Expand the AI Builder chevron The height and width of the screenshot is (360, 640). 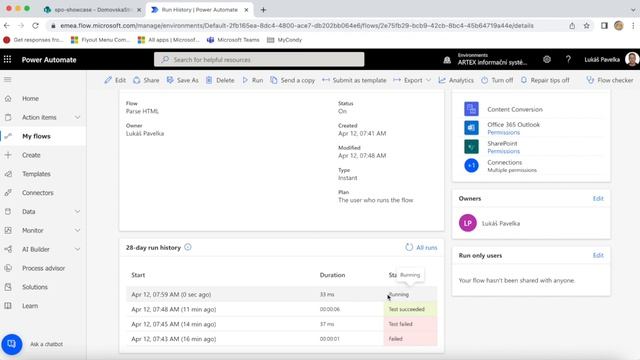point(78,249)
